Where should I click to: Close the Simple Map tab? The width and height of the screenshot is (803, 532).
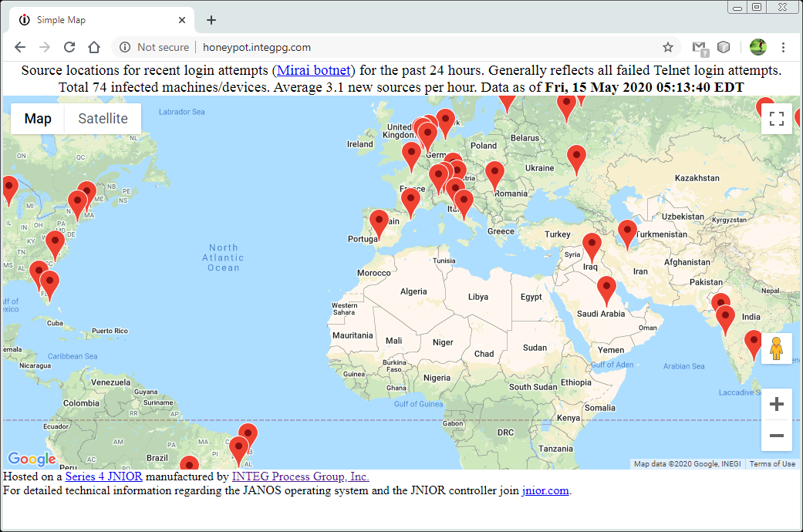(182, 20)
